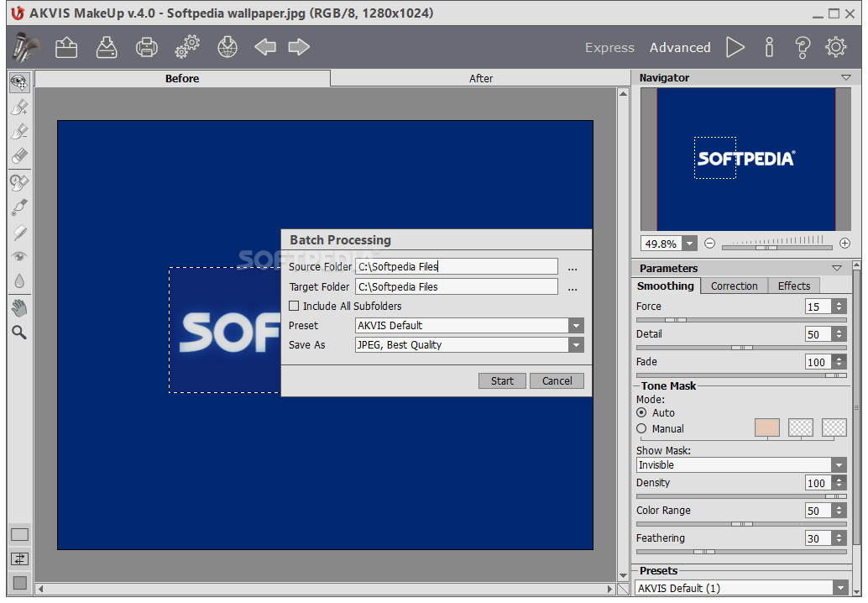This screenshot has width=868, height=603.
Task: Open the Before tab
Action: click(182, 79)
